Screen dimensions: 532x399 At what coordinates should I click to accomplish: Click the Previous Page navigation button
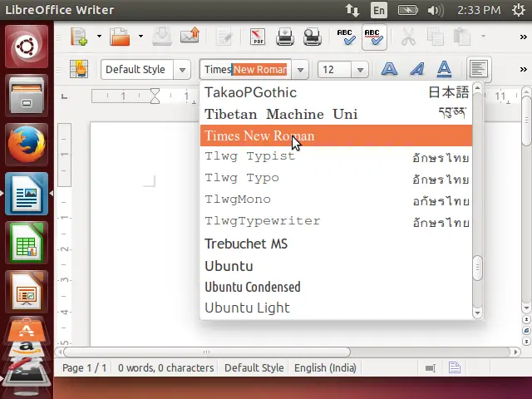tap(526, 319)
